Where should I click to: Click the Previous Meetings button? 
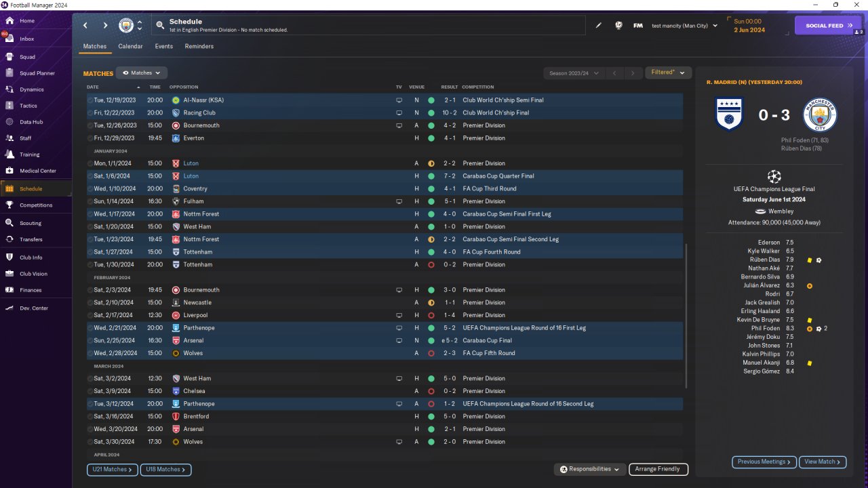(764, 462)
